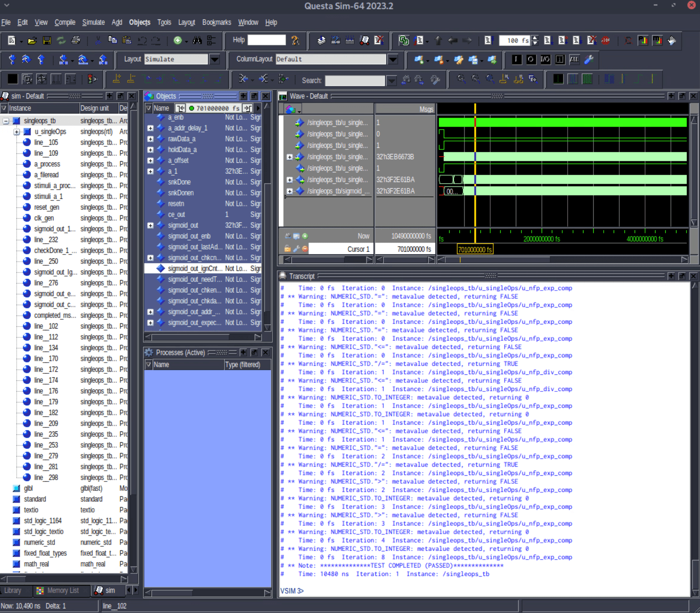Click the Lock icon next to Cursor 1
The image size is (700, 613).
pyautogui.click(x=287, y=248)
